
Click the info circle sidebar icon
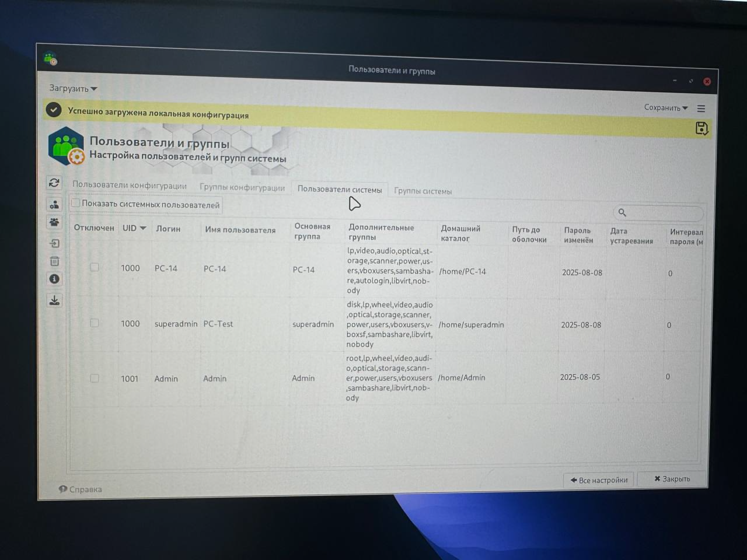click(54, 279)
